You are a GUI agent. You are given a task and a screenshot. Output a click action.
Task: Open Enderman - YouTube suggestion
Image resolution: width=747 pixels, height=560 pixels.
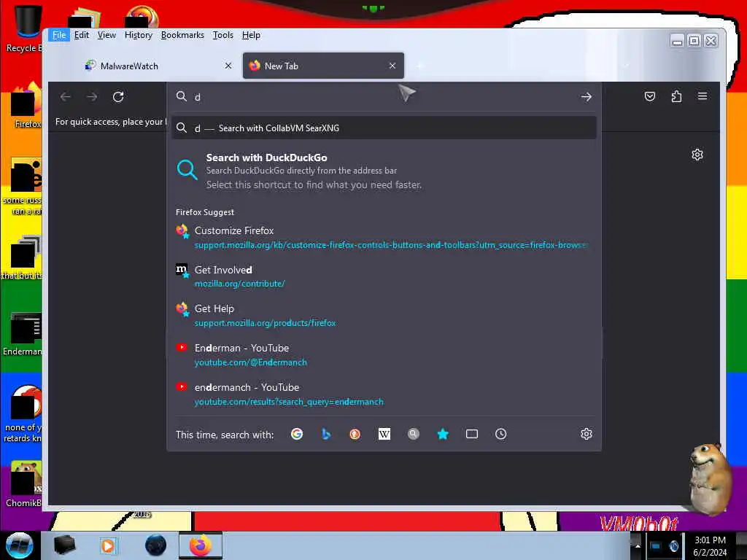pos(384,355)
